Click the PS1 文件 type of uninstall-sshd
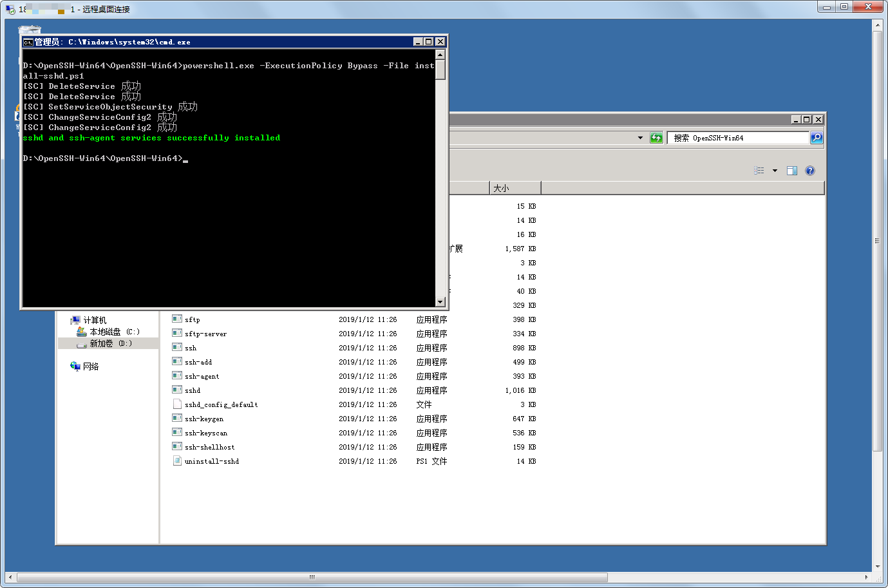The image size is (888, 588). pyautogui.click(x=431, y=461)
